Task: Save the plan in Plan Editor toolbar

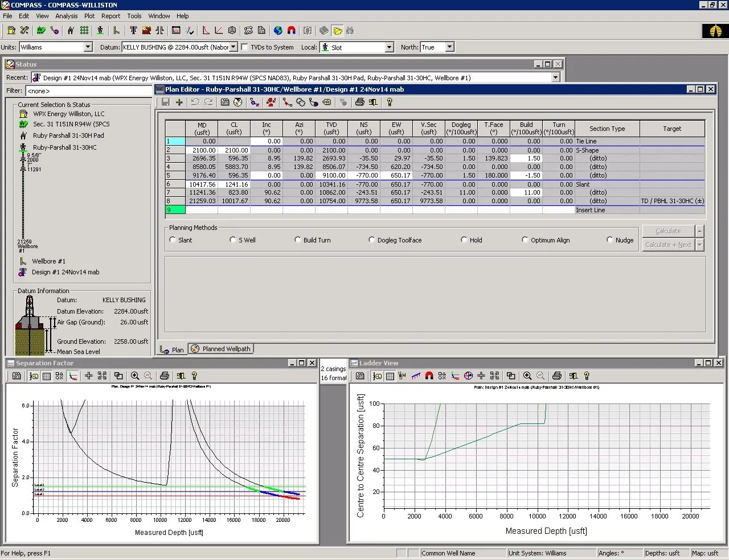Action: (x=166, y=102)
